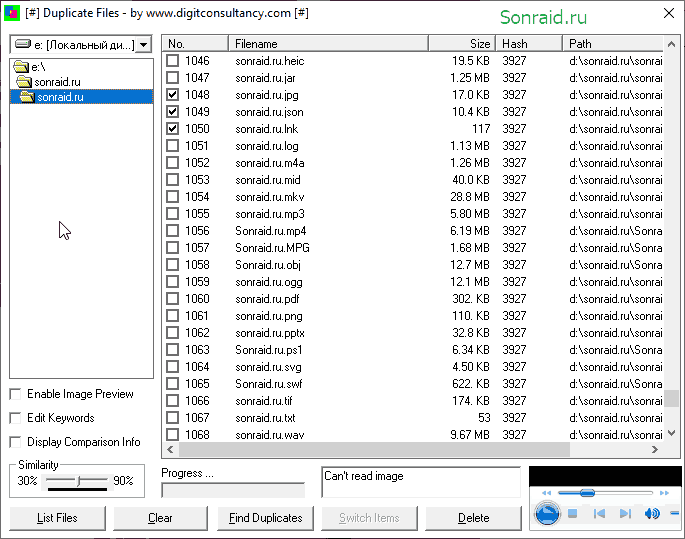Viewport: 685px width, 539px height.
Task: Skip to next track in media player
Action: [x=625, y=513]
